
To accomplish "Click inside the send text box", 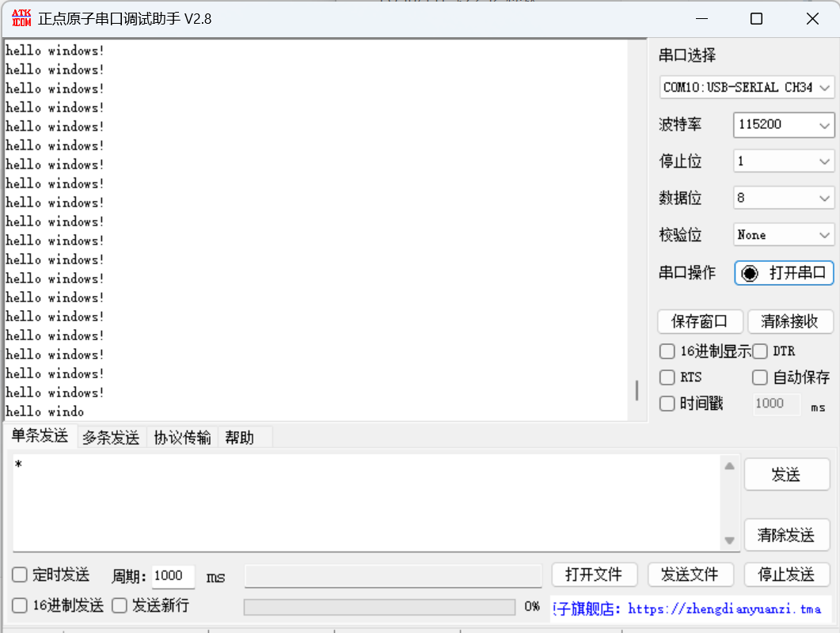I will [367, 502].
